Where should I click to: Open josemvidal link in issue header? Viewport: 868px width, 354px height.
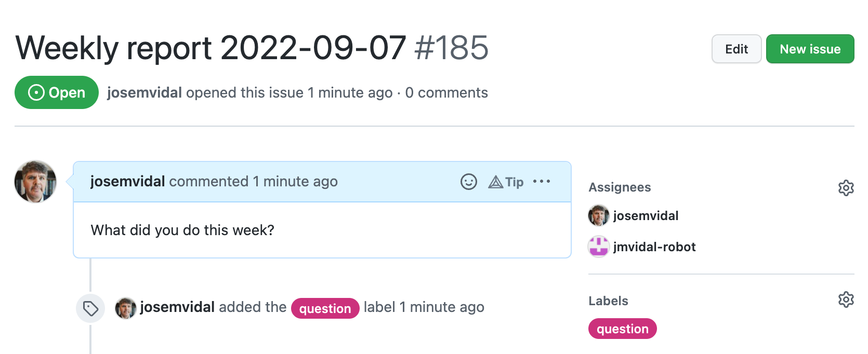tap(144, 93)
